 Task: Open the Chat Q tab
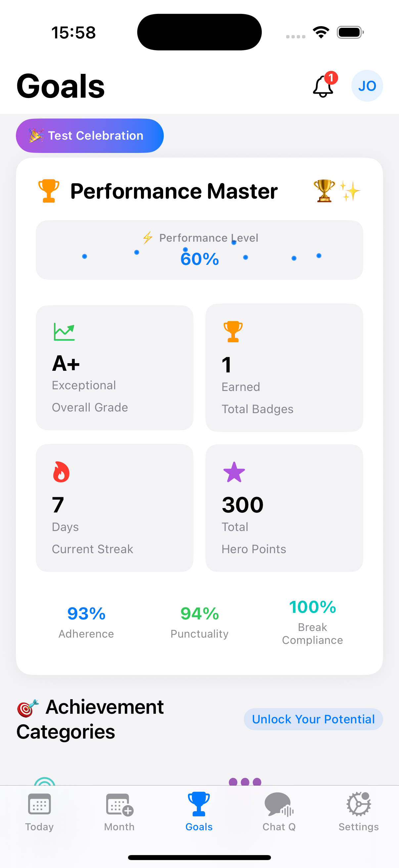(x=279, y=811)
